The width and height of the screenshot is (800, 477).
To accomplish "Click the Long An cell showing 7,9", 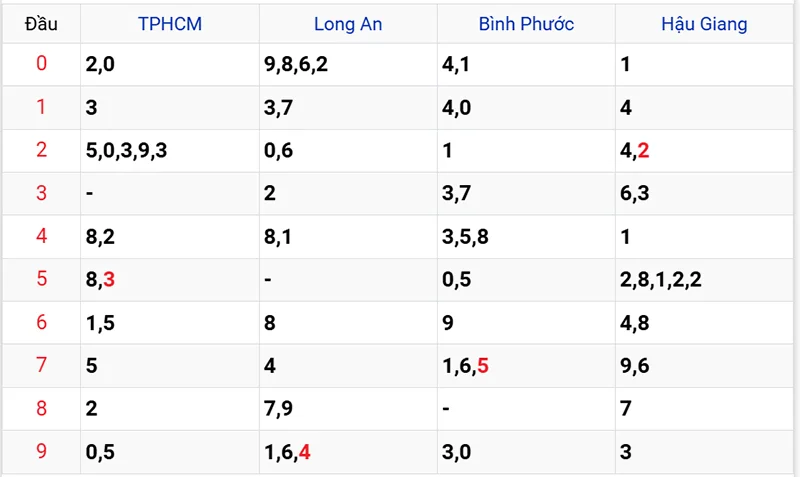I will click(278, 408).
